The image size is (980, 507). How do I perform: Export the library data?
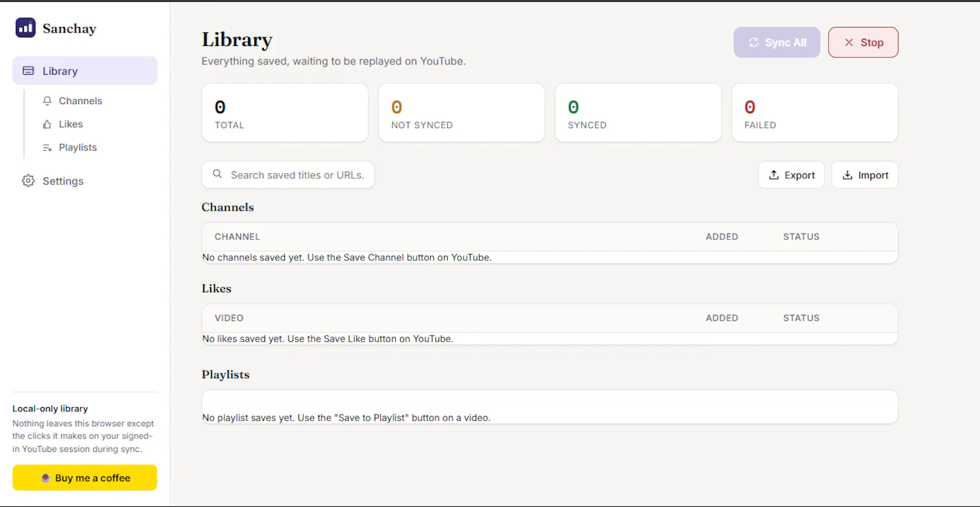point(791,175)
